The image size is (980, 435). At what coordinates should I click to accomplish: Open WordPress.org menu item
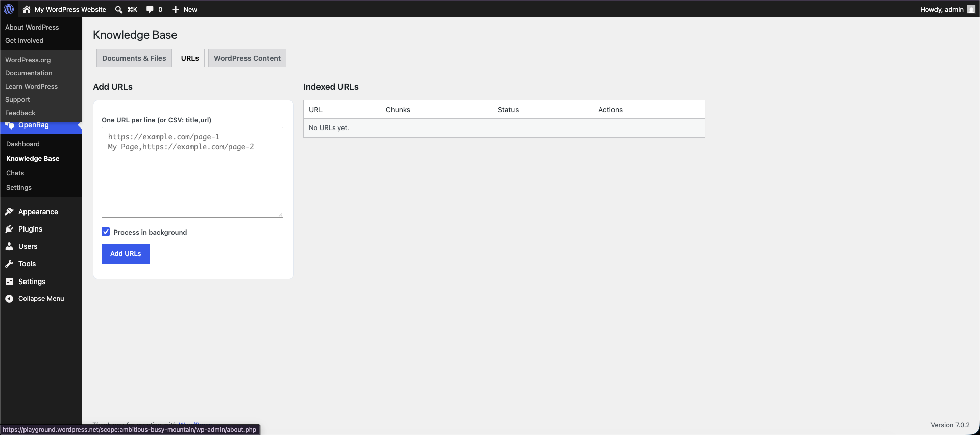pos(28,60)
